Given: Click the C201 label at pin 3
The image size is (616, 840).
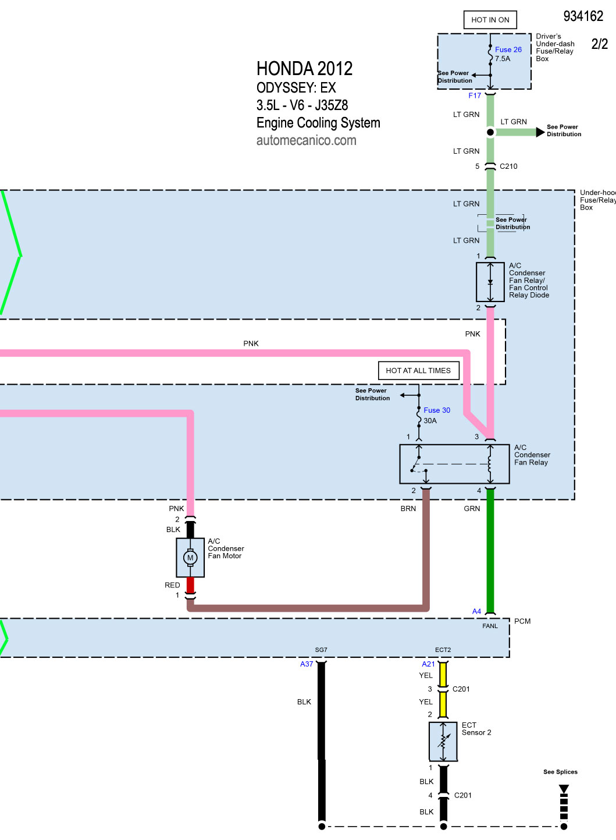Looking at the screenshot, I should click(x=461, y=689).
